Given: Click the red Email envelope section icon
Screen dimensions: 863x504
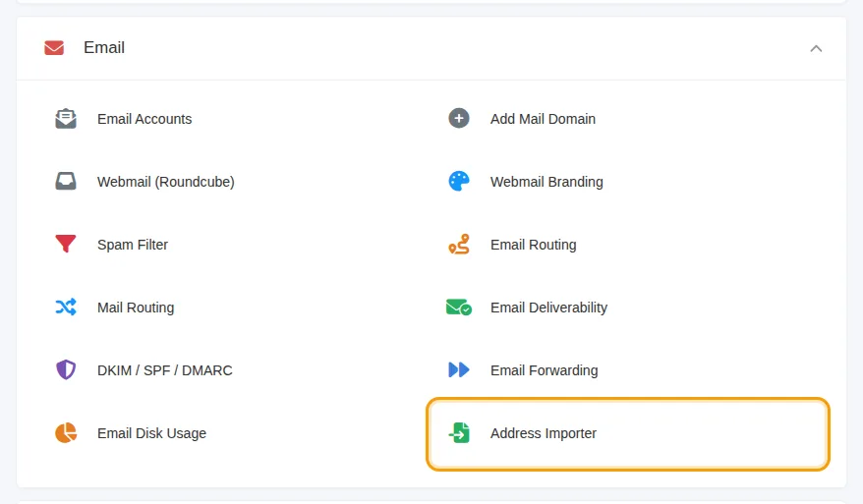Looking at the screenshot, I should click(x=54, y=48).
